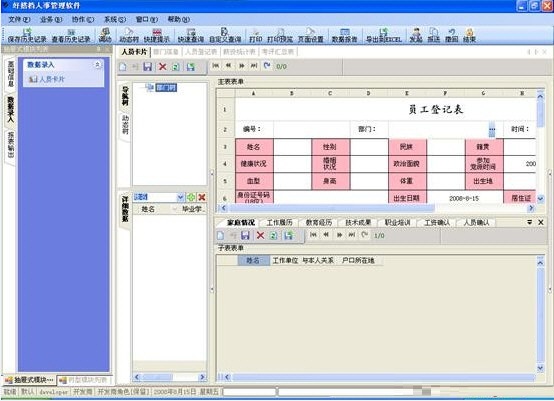The width and height of the screenshot is (554, 401).
Task: Switch to the 教育经历 tab
Action: [x=319, y=223]
